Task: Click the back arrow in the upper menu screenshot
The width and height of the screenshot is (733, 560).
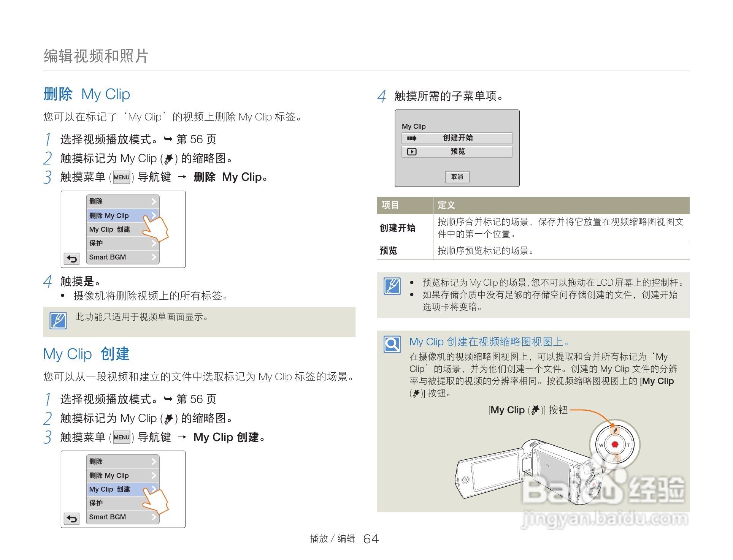Action: pyautogui.click(x=71, y=258)
